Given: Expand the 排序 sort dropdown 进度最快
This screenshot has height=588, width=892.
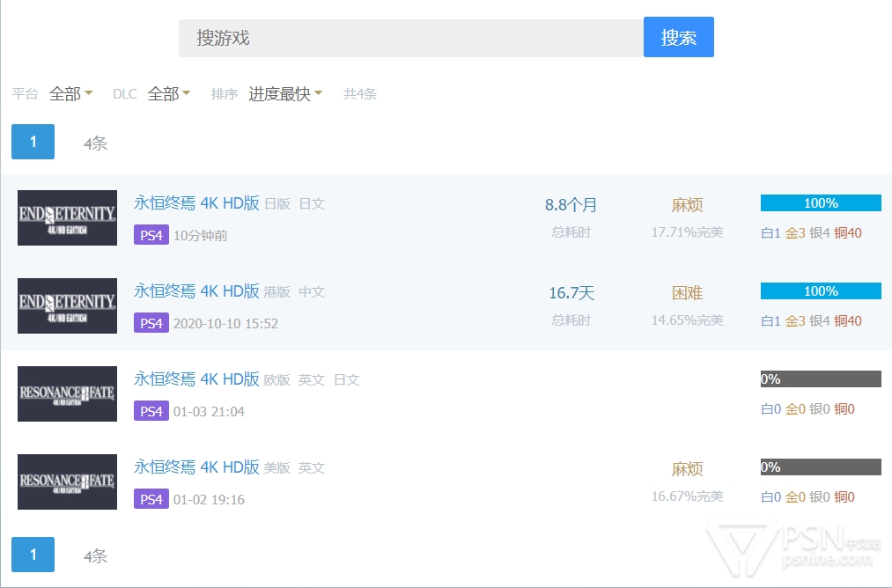Looking at the screenshot, I should point(284,94).
